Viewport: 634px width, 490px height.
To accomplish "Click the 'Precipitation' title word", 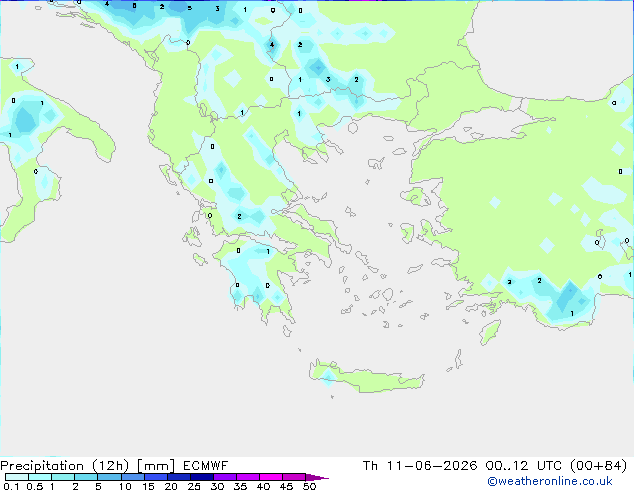I will pos(42,466).
